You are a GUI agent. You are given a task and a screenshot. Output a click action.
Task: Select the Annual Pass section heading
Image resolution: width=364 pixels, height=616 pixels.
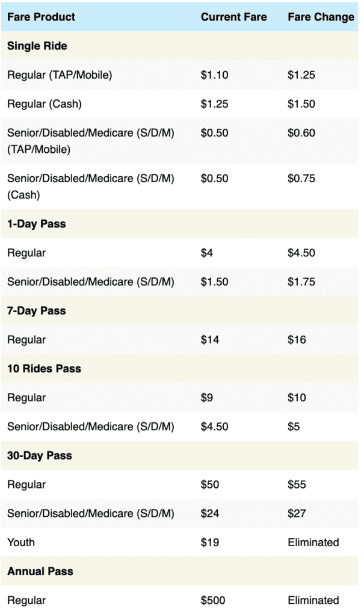40,571
